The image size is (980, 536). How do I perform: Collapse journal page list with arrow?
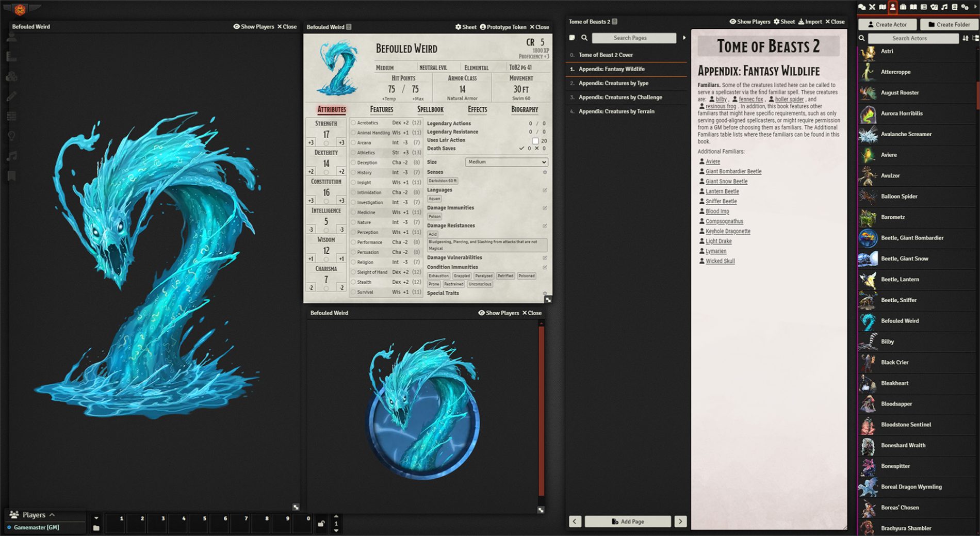coord(684,38)
